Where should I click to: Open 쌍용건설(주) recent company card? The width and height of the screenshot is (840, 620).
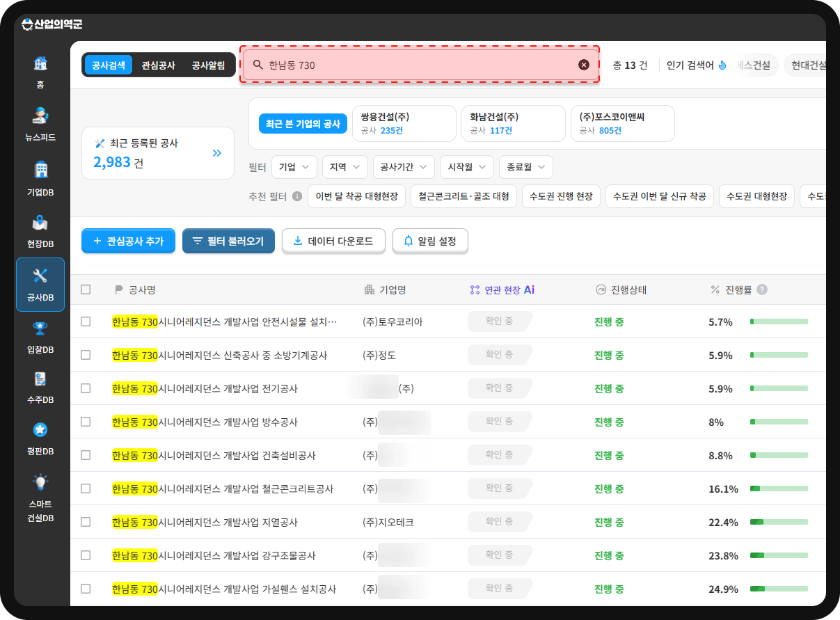(404, 124)
